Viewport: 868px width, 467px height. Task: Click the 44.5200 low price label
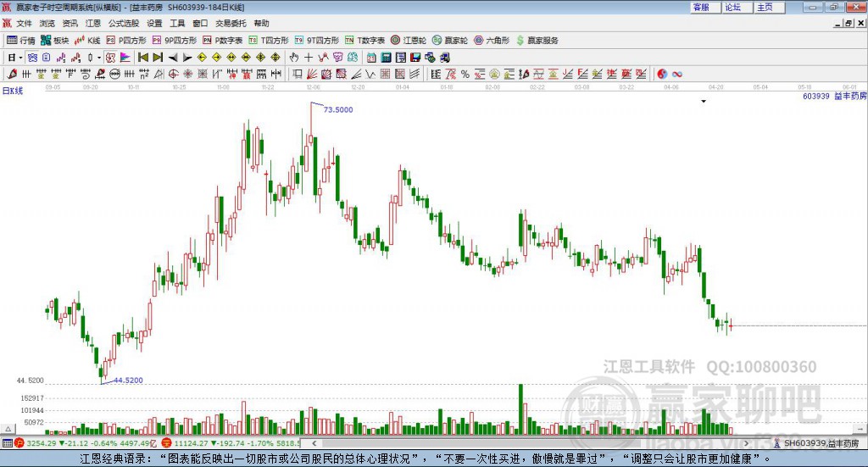129,381
